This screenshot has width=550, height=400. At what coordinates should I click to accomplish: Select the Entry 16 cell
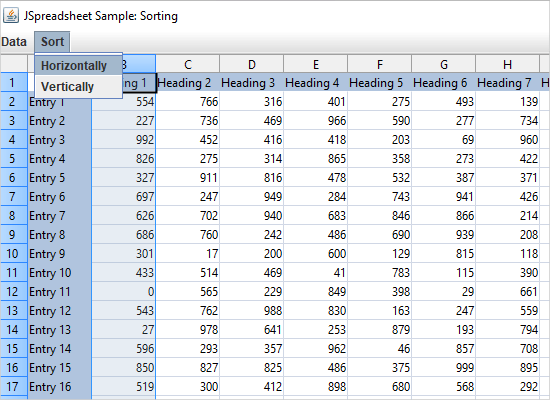tap(60, 387)
